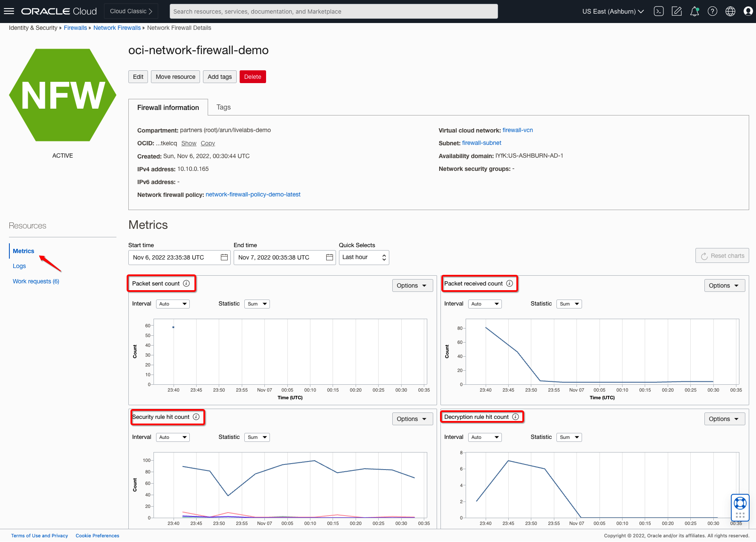Click the edit notepad icon in header
The height and width of the screenshot is (542, 756).
pos(677,12)
